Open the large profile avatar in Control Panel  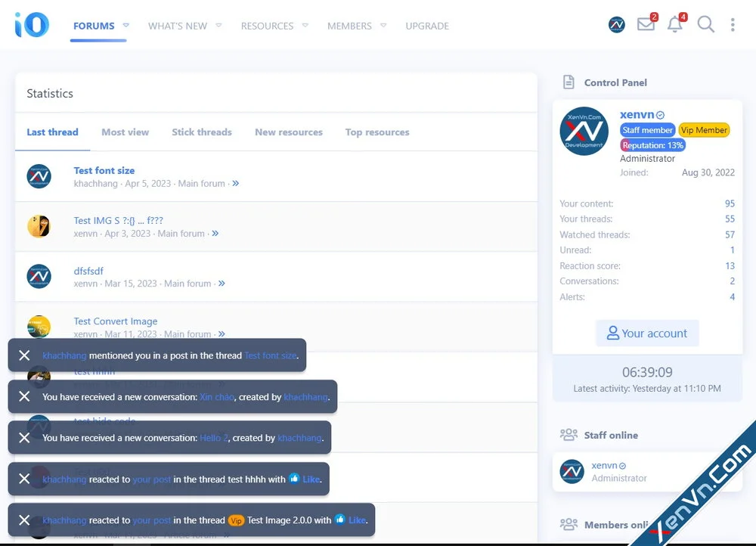click(584, 131)
